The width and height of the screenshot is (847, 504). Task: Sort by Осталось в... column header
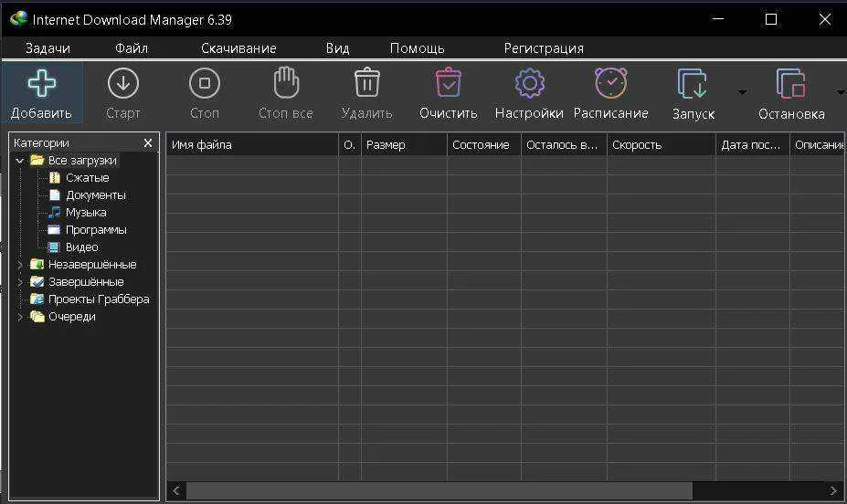click(x=564, y=144)
